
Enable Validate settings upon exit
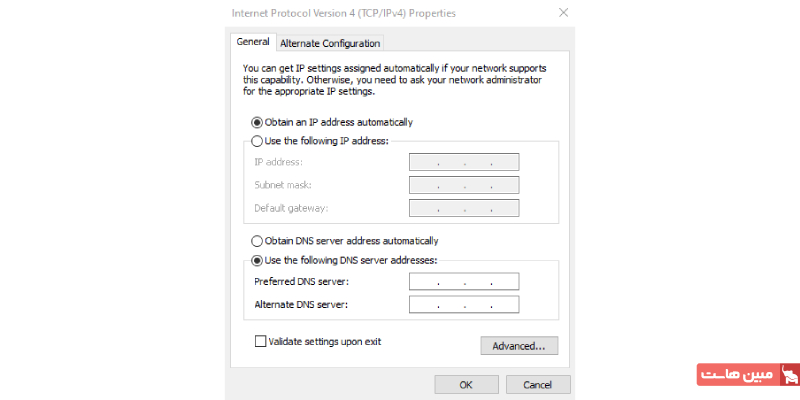(261, 341)
